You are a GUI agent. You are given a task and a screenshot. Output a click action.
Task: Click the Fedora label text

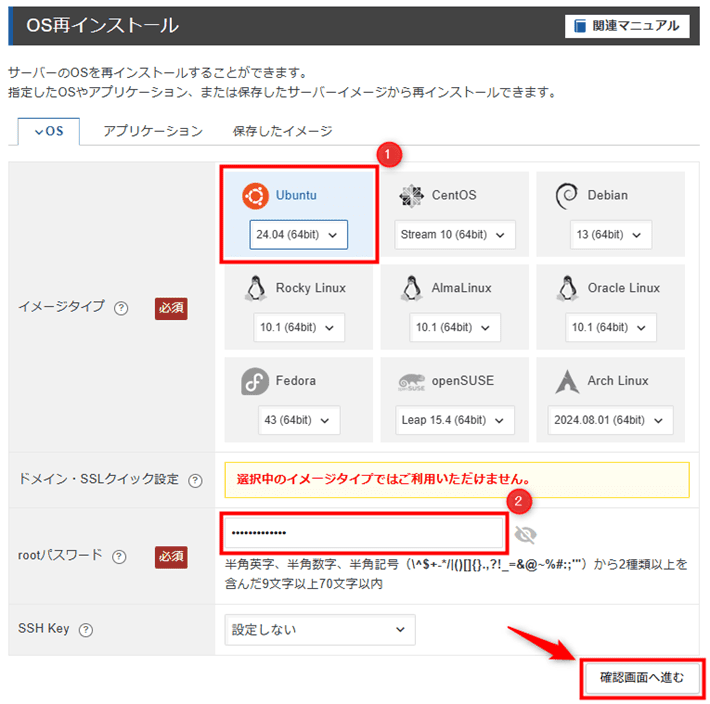point(296,381)
